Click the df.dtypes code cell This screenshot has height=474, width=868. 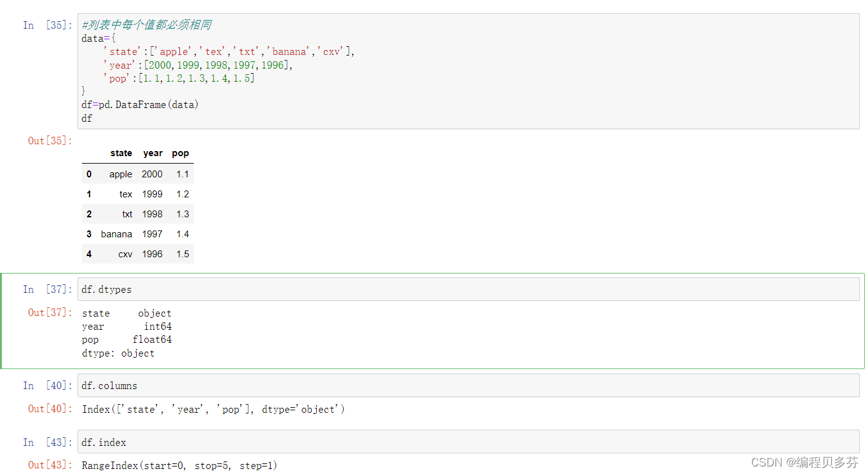point(467,289)
